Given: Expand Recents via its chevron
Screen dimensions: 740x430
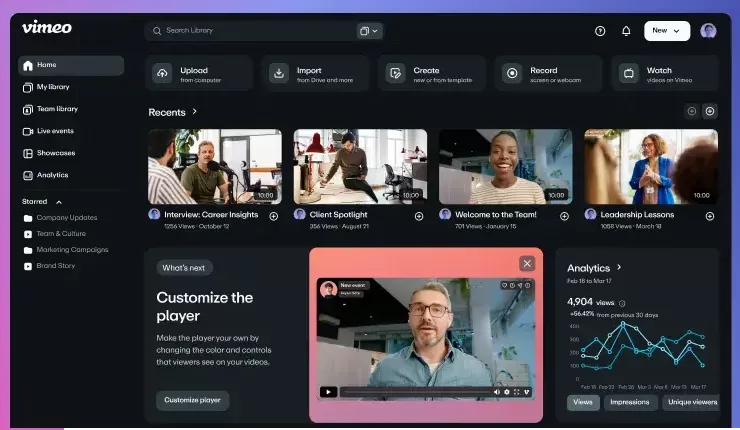Looking at the screenshot, I should pos(194,111).
